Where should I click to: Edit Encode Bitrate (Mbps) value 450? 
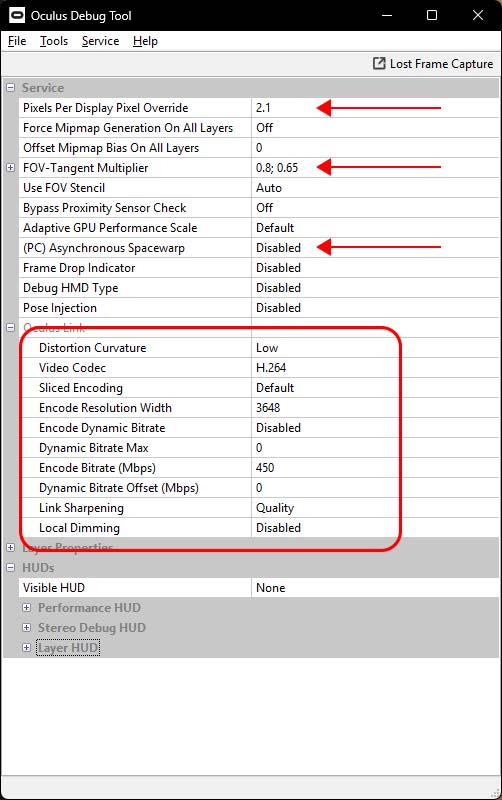pos(375,467)
